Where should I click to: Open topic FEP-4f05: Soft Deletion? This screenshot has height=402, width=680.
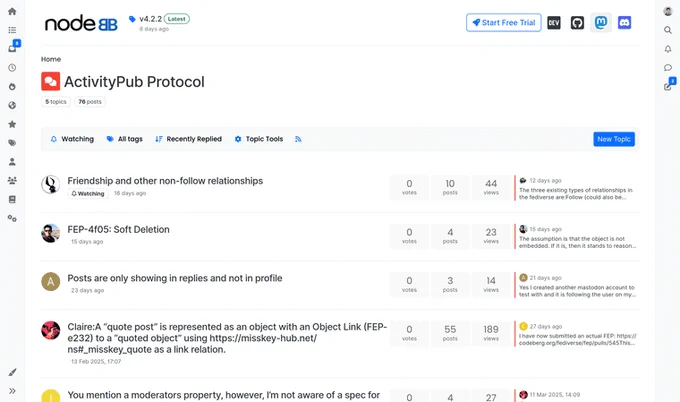click(x=118, y=229)
